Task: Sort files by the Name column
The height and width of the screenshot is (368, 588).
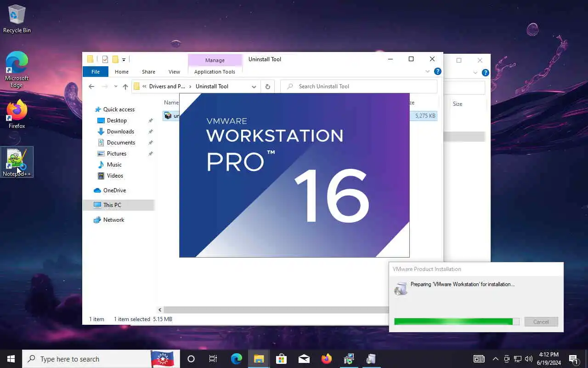Action: pos(171,103)
